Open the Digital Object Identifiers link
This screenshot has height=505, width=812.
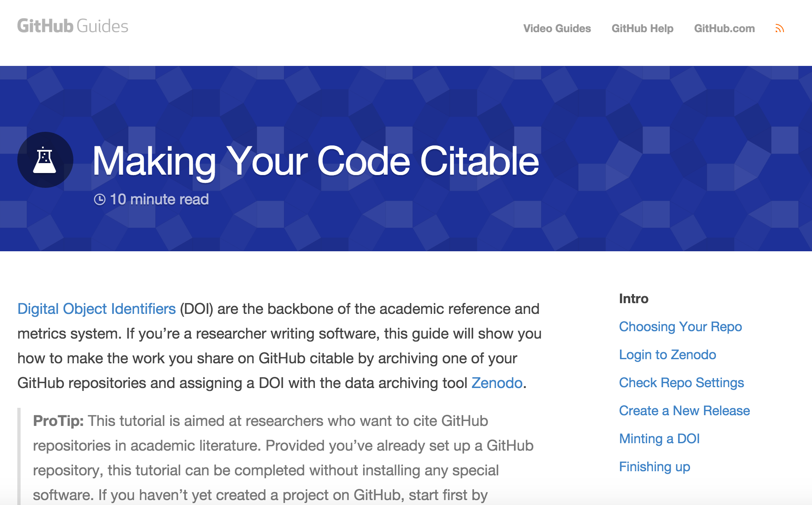pyautogui.click(x=95, y=309)
